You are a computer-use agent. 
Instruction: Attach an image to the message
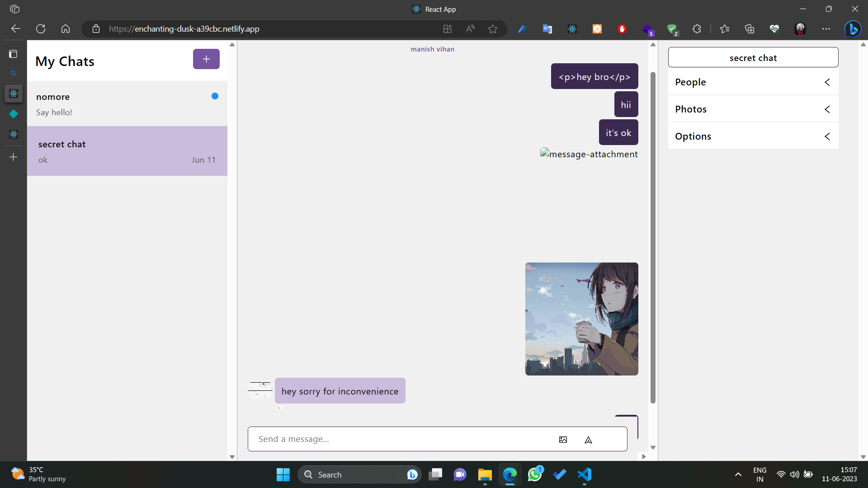click(563, 439)
